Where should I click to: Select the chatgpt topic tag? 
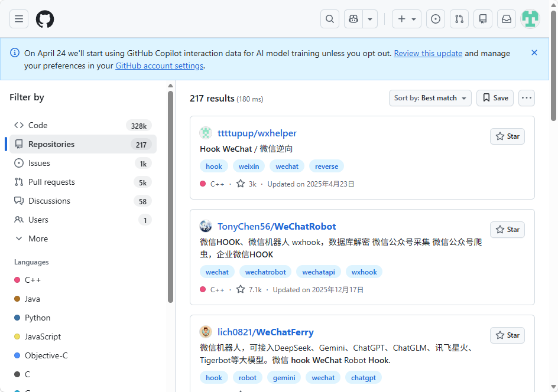(364, 378)
